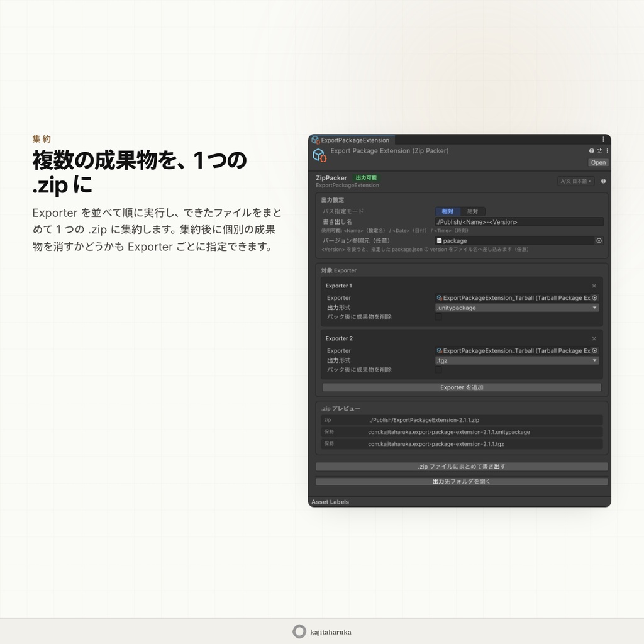Click the help icon next to language dropdown
Image resolution: width=644 pixels, height=644 pixels.
[x=603, y=181]
